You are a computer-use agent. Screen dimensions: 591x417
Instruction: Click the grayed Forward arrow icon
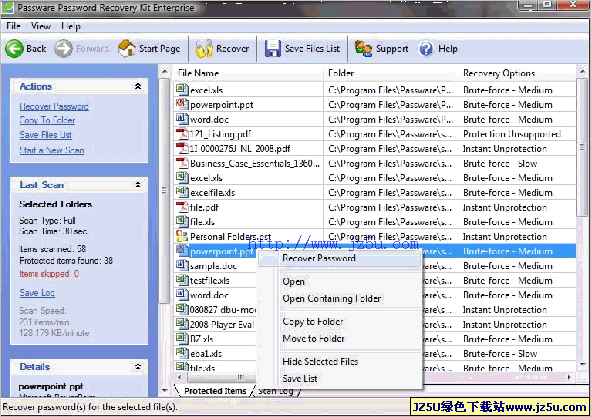(x=63, y=49)
